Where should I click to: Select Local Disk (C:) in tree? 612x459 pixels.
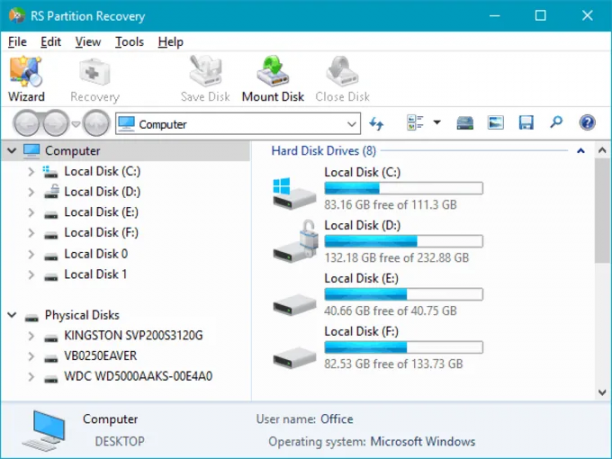pos(102,171)
